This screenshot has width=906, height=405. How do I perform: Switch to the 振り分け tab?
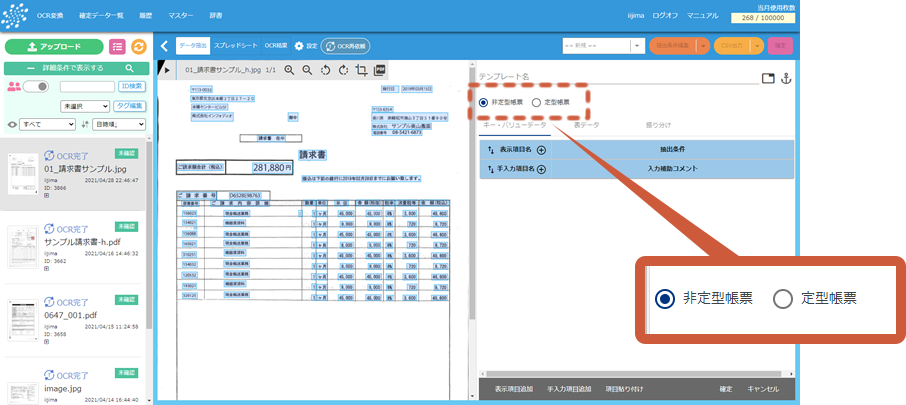coord(658,125)
